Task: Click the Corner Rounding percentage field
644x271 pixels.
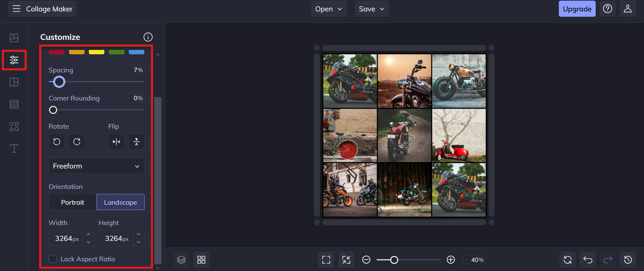Action: 133,98
